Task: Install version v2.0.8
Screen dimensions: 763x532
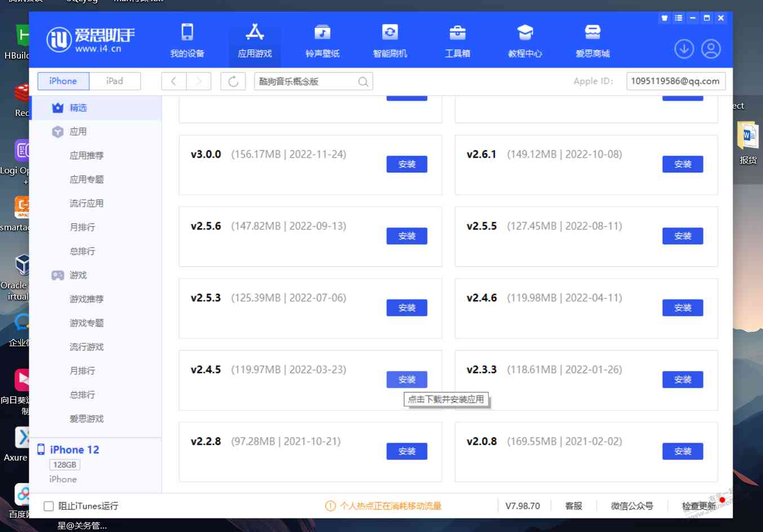Action: point(682,451)
